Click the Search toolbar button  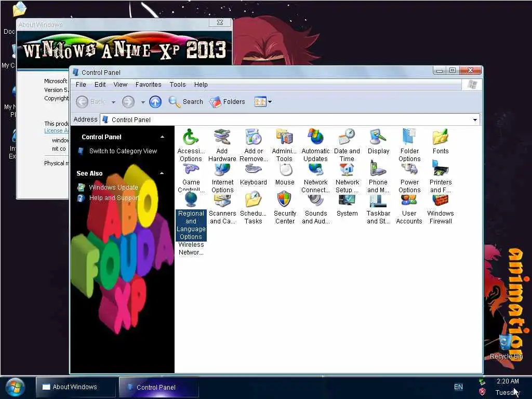[x=185, y=102]
